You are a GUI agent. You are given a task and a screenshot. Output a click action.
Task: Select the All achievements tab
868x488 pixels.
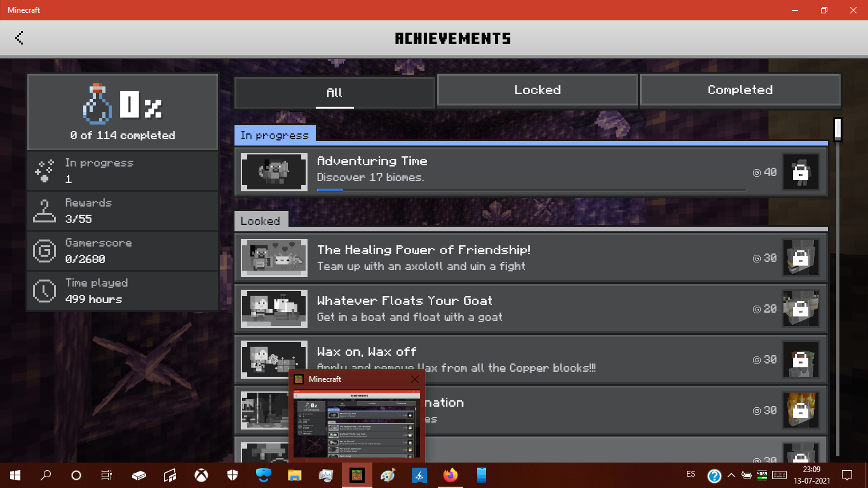point(335,93)
